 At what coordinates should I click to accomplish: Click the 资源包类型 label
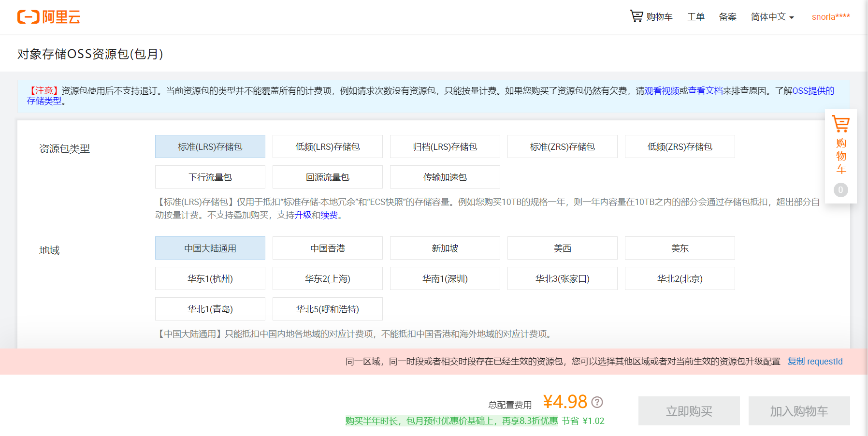click(x=64, y=149)
